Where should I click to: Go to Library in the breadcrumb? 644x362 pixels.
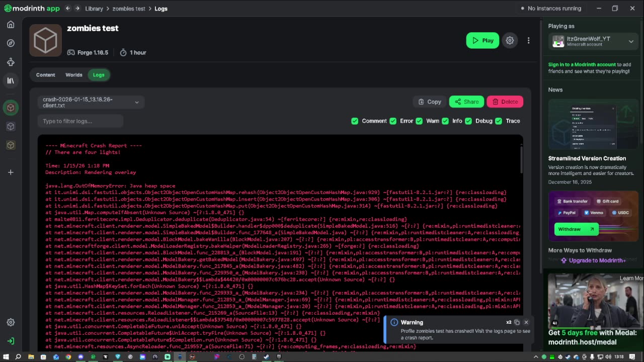pyautogui.click(x=94, y=9)
